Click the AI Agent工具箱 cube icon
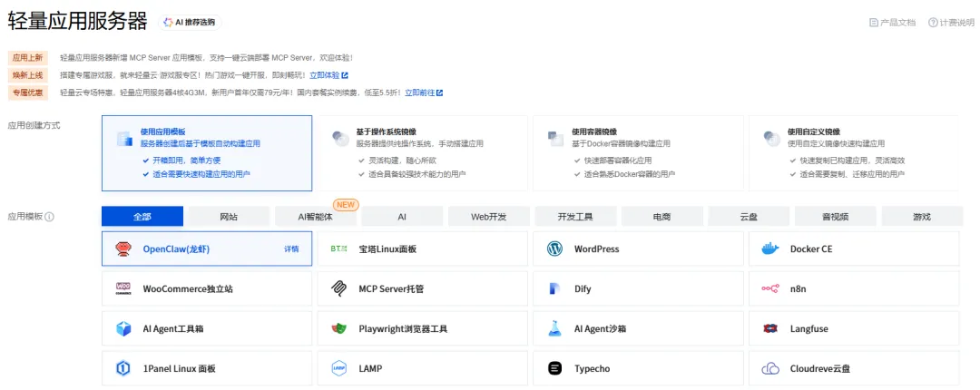 [123, 328]
